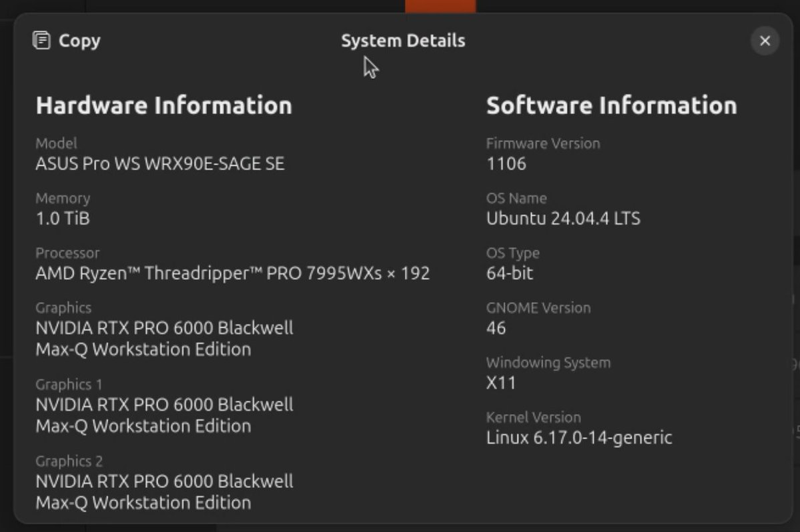Click the Hardware Information heading
Image resolution: width=800 pixels, height=532 pixels.
163,105
